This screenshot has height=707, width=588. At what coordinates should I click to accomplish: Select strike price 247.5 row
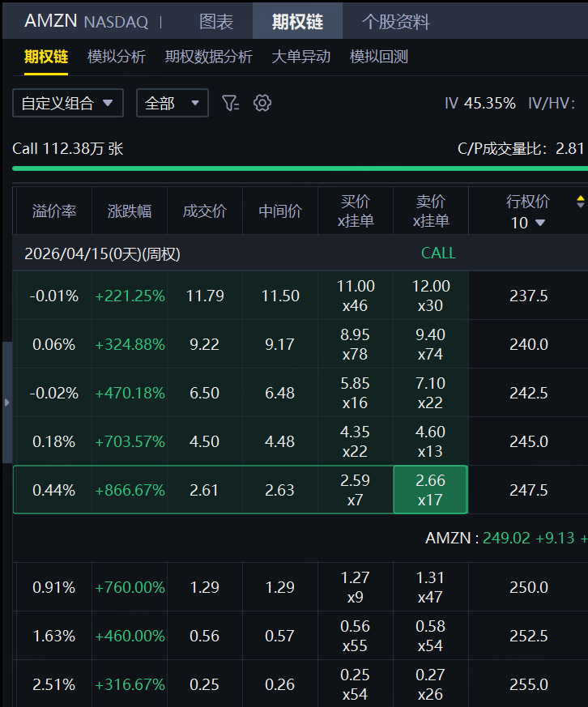[x=529, y=490]
